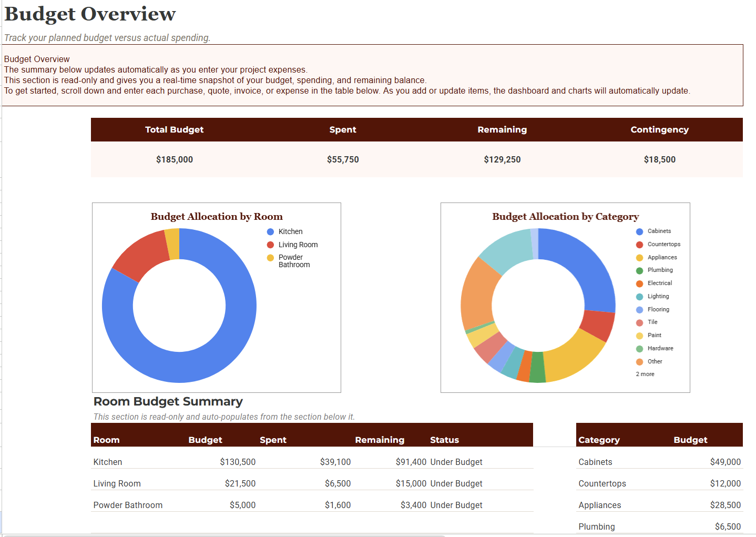The width and height of the screenshot is (756, 537).
Task: Select the $18,500 contingency value
Action: click(x=660, y=159)
